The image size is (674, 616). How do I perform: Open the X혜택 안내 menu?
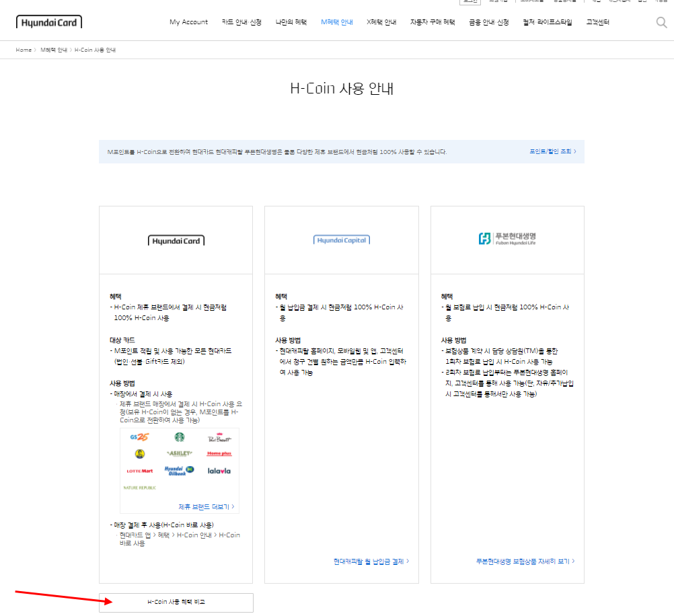pos(381,22)
